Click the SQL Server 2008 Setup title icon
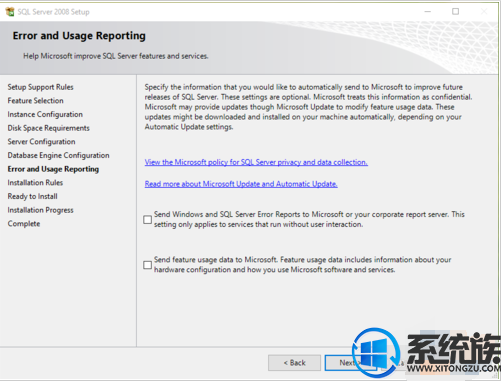Viewport: 501px width, 381px height. [x=10, y=12]
